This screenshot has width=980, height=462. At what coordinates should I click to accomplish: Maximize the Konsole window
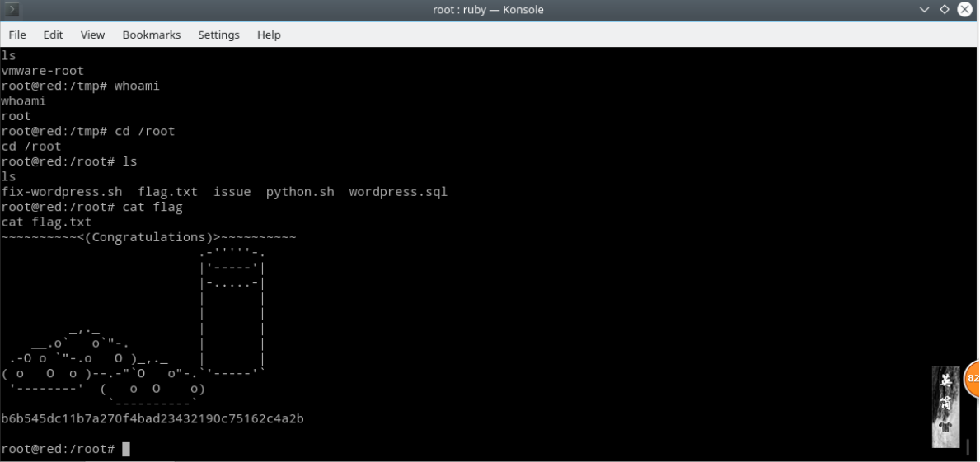tap(945, 9)
